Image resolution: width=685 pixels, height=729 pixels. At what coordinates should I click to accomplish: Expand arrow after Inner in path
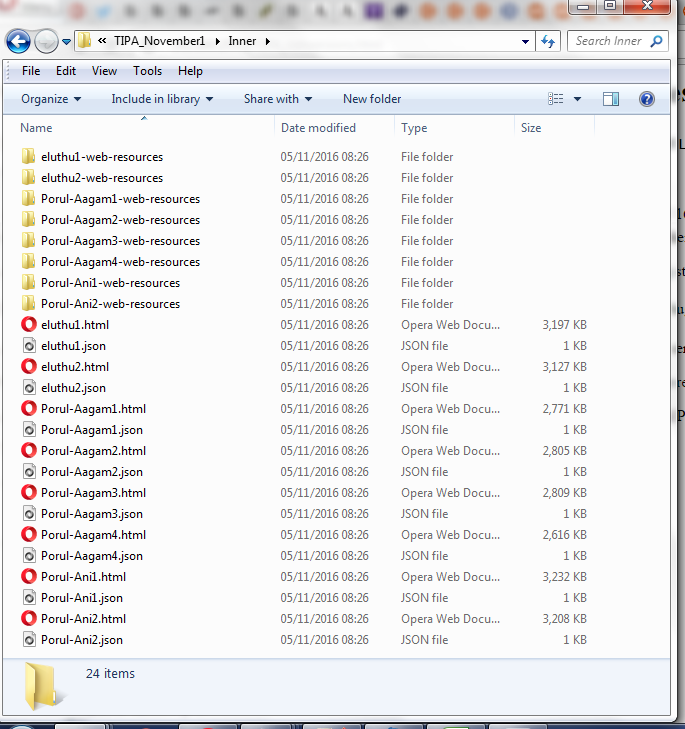[x=267, y=41]
